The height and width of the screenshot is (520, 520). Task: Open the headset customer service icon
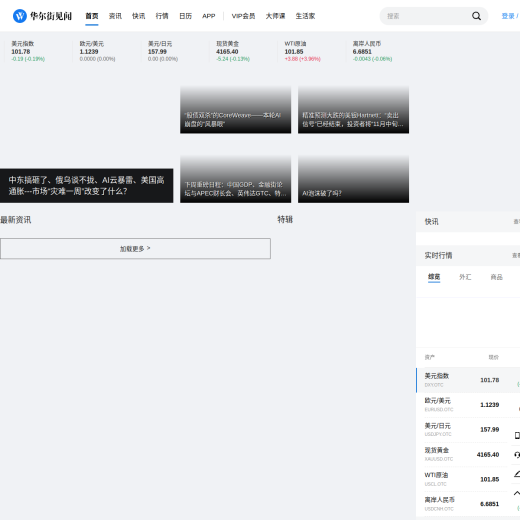pyautogui.click(x=517, y=455)
